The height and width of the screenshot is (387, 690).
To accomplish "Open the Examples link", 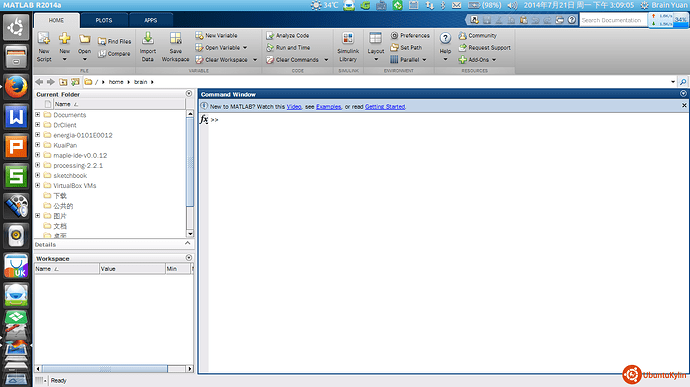I will (x=328, y=107).
